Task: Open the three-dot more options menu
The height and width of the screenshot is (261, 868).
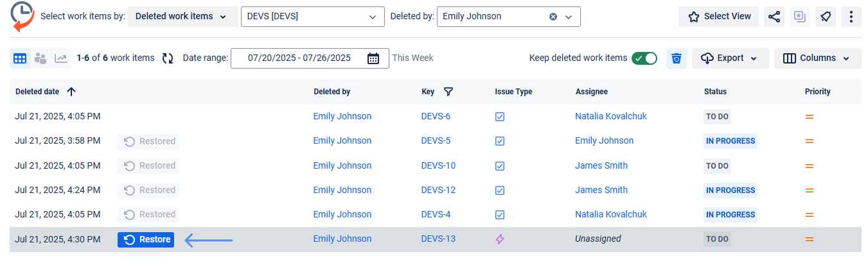Action: (x=851, y=17)
